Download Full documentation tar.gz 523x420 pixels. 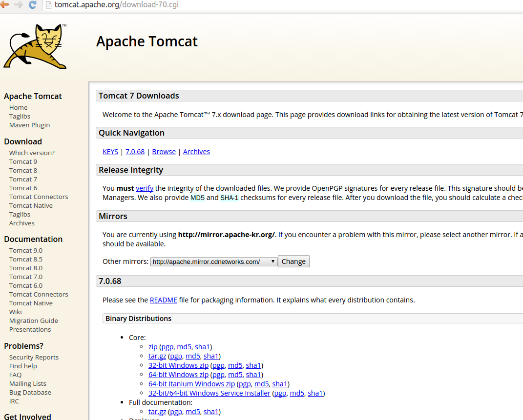157,412
